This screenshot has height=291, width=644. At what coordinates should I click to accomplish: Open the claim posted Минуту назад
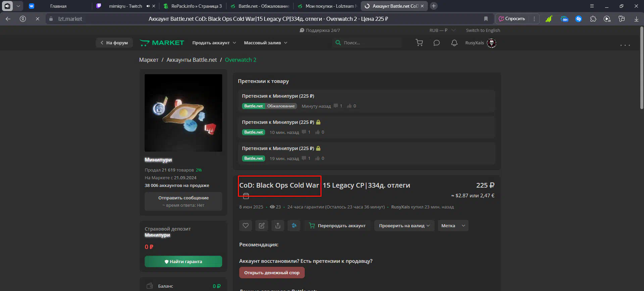(x=366, y=101)
